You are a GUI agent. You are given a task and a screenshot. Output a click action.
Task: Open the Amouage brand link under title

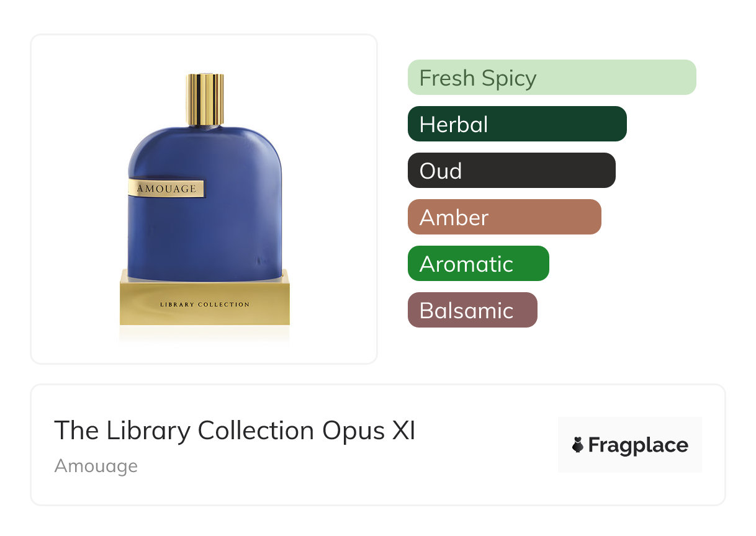96,466
